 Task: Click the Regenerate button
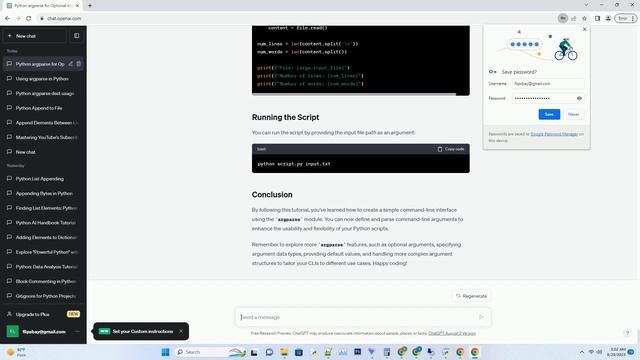tap(472, 296)
